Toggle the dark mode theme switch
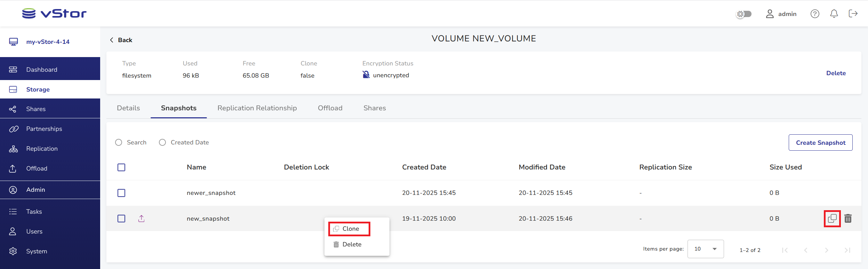 coord(744,14)
